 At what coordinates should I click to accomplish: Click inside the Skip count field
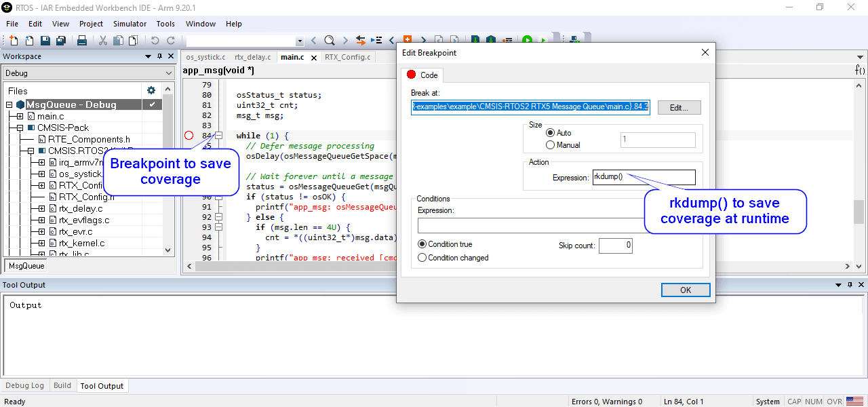(615, 246)
